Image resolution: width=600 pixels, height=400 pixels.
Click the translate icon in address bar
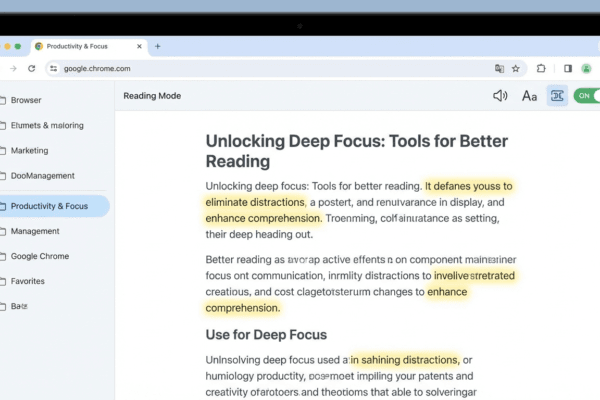click(x=499, y=69)
